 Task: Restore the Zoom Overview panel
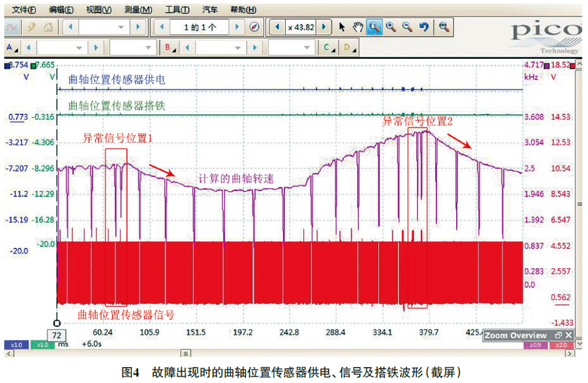click(559, 335)
